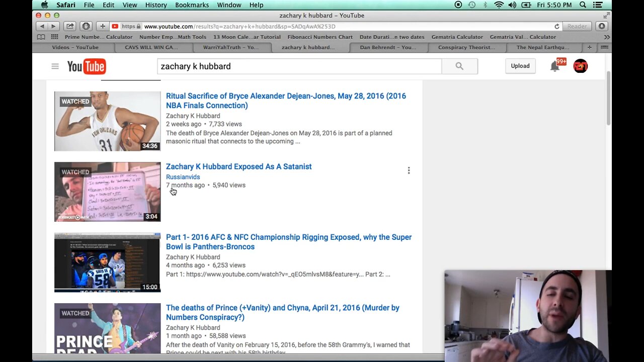Image resolution: width=644 pixels, height=362 pixels.
Task: Click the battery status icon
Action: [526, 5]
